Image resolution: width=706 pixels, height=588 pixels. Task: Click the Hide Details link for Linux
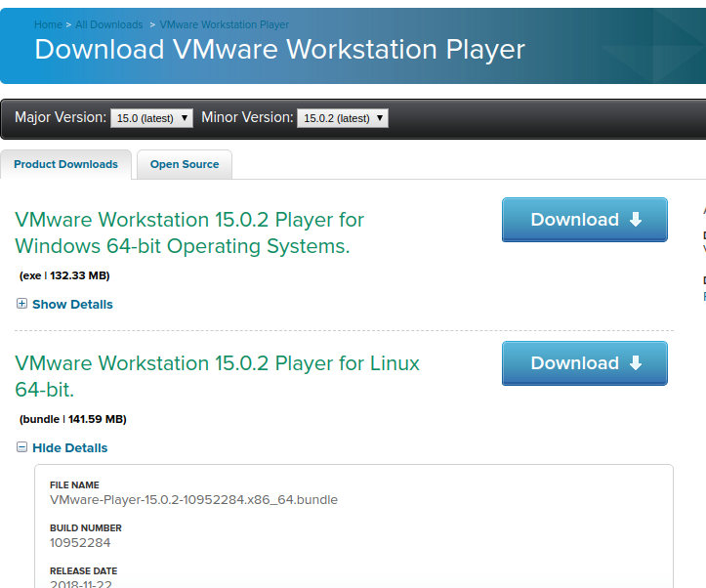pyautogui.click(x=69, y=448)
